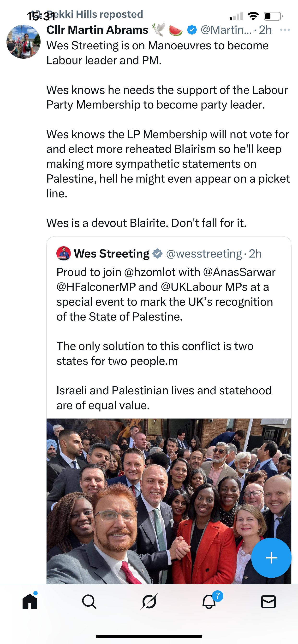Open the Grok tab icon

[x=149, y=602]
